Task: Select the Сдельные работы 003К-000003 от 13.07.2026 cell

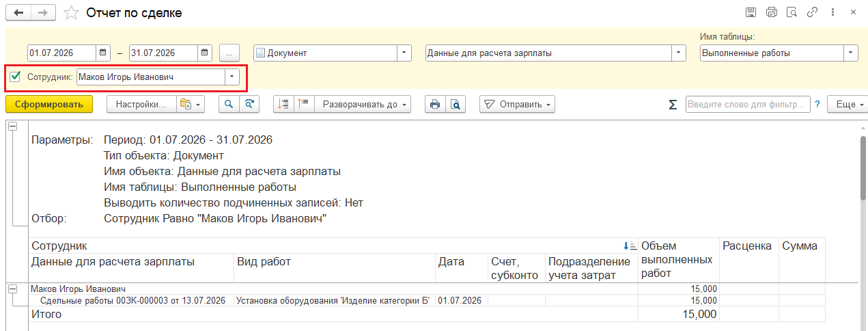Action: [x=132, y=300]
